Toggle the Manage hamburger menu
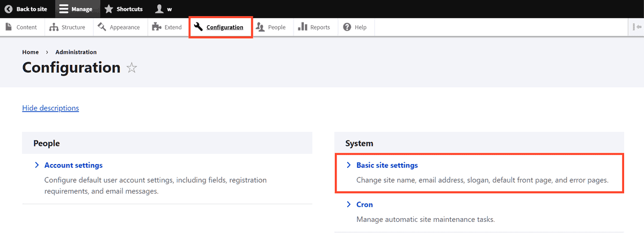Viewport: 644px width, 238px height. pos(64,9)
